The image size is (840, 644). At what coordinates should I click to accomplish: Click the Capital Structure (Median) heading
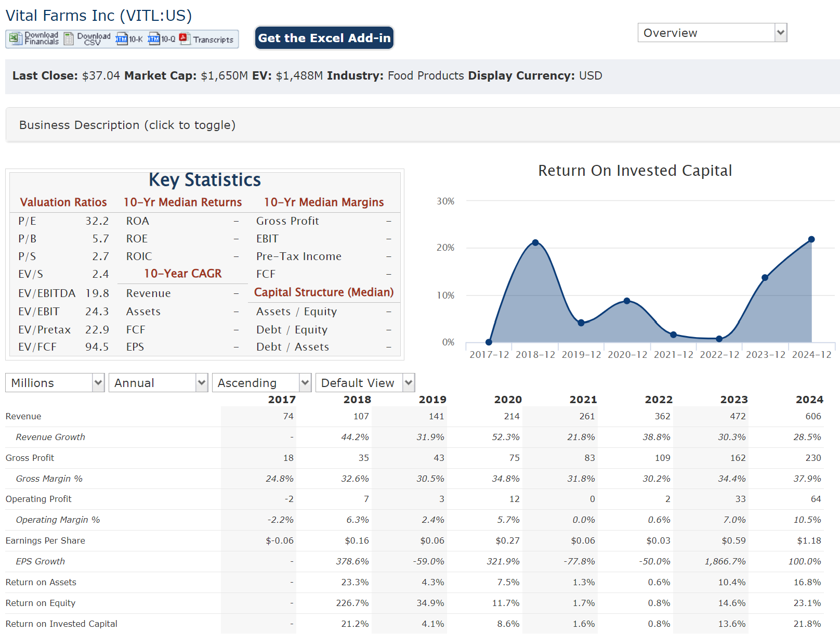[x=324, y=292]
